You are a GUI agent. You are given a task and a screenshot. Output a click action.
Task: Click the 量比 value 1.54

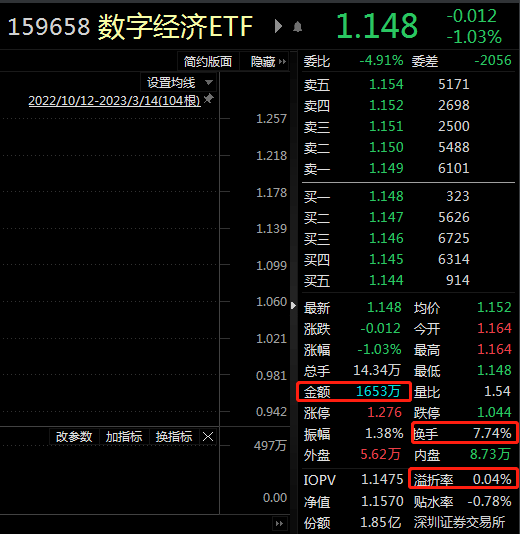coord(498,391)
